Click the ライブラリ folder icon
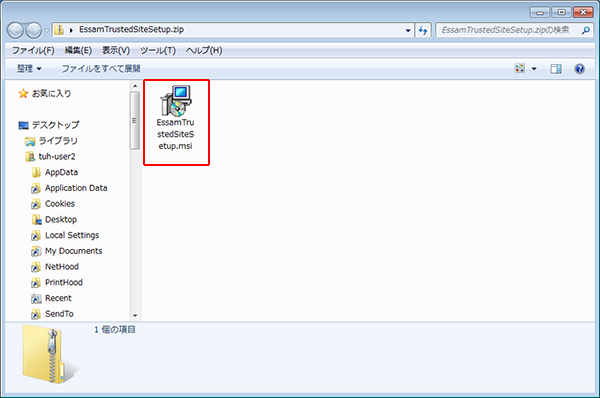This screenshot has height=398, width=600. [30, 141]
